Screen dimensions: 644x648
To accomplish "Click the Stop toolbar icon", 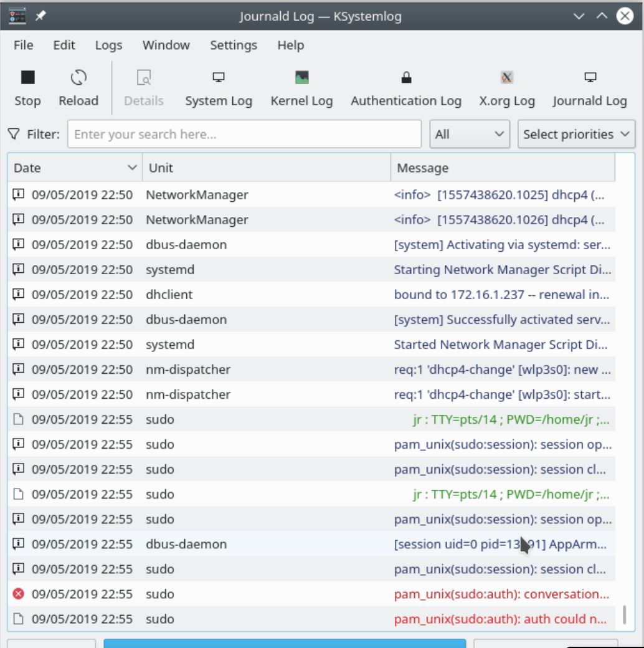I will tap(27, 78).
